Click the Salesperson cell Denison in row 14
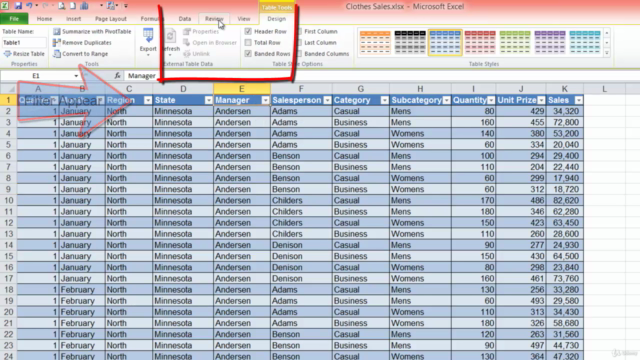Image resolution: width=640 pixels, height=360 pixels. point(301,245)
